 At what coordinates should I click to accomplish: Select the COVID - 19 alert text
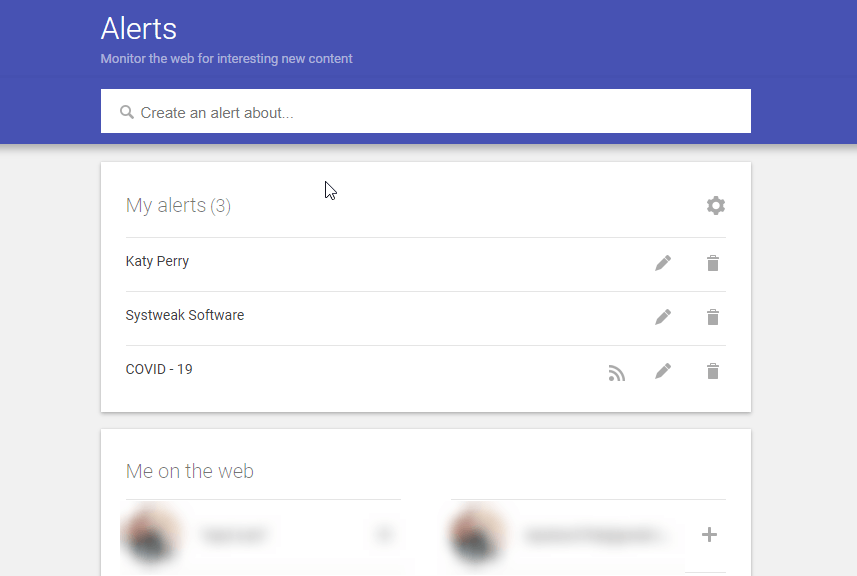point(159,369)
